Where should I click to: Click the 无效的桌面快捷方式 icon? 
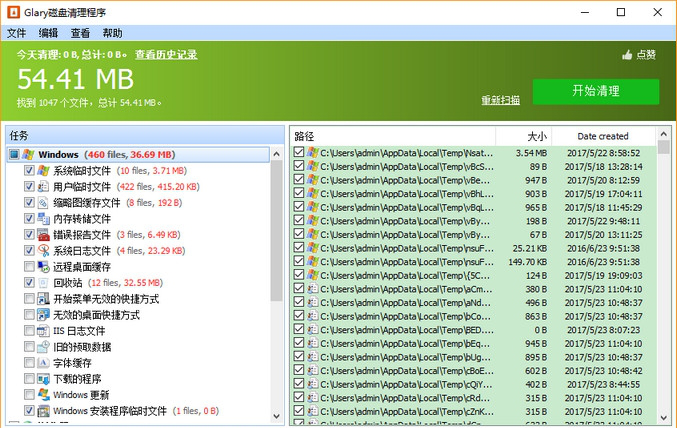point(43,315)
